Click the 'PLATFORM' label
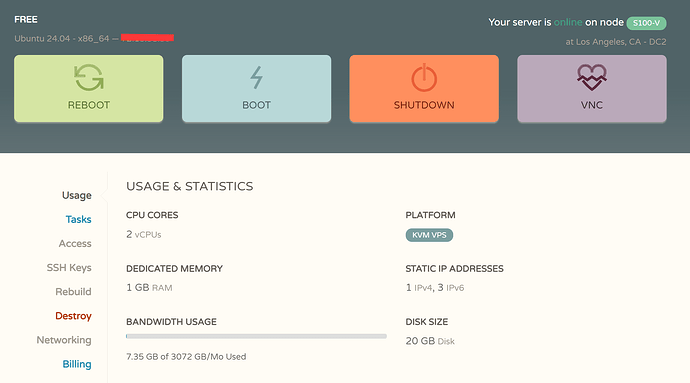This screenshot has height=383, width=690. (x=430, y=215)
